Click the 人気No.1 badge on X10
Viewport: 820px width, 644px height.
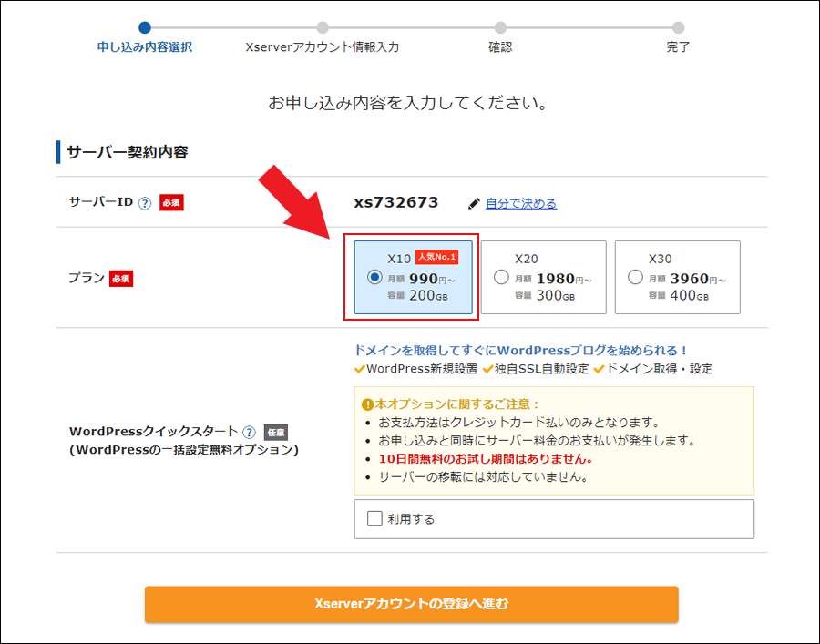click(x=436, y=257)
